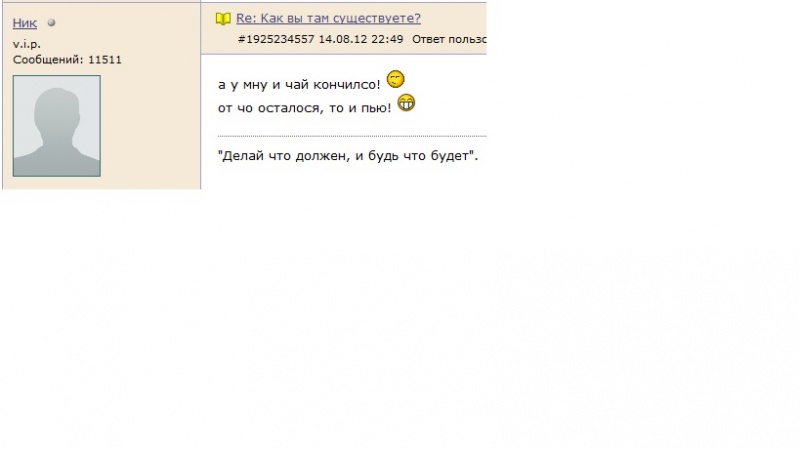
Task: Click the text 'а у мну и чай кончилсо!'
Action: tap(299, 85)
